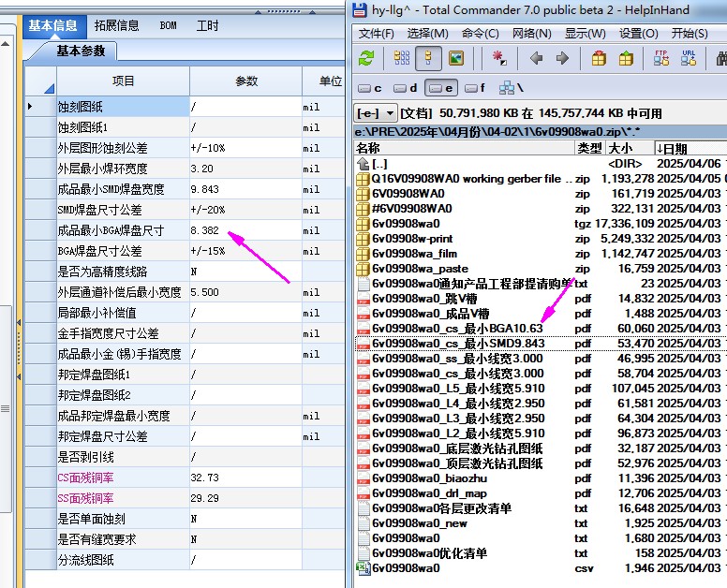Click the red star invert selection icon
The width and height of the screenshot is (727, 588).
tap(499, 58)
